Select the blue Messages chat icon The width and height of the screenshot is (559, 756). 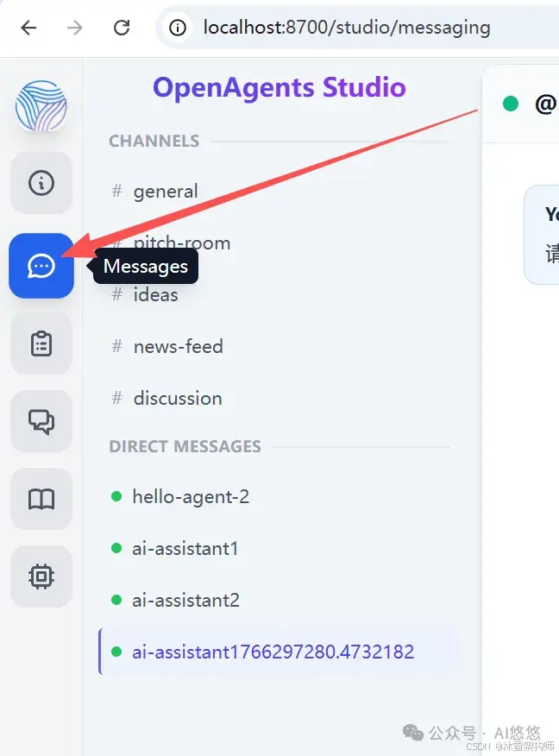click(41, 266)
